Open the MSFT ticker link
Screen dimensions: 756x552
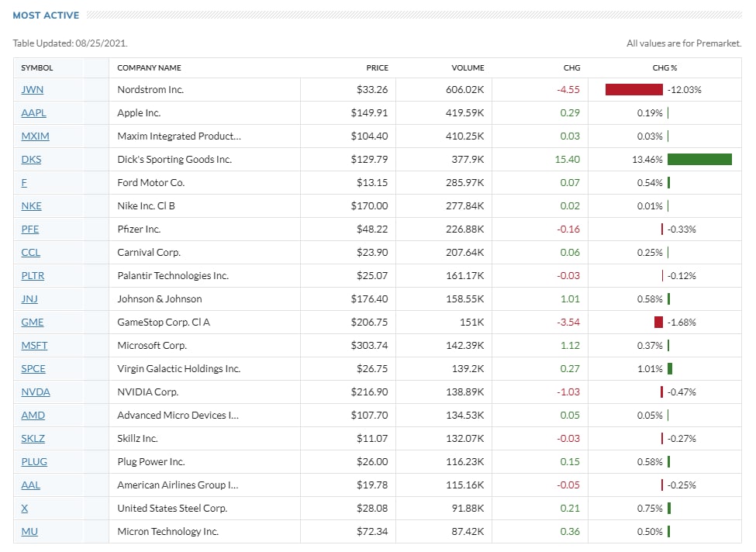click(x=34, y=345)
